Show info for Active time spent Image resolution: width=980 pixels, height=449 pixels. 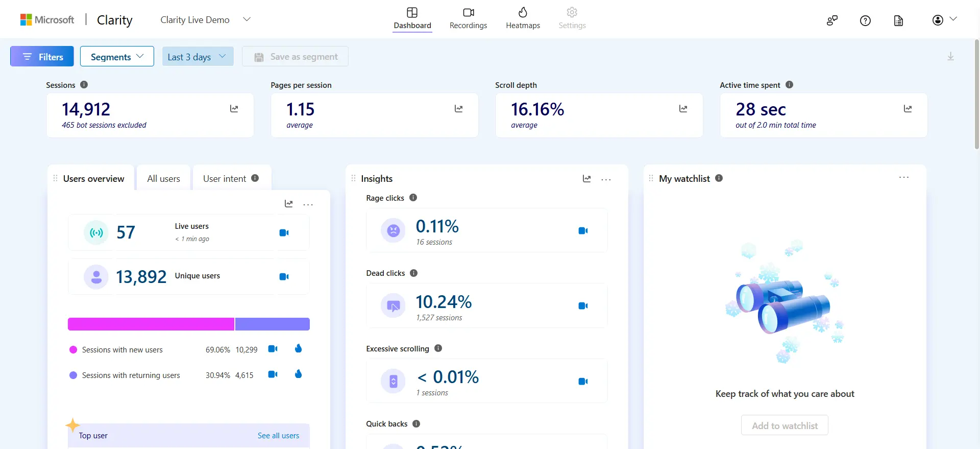[x=789, y=85]
